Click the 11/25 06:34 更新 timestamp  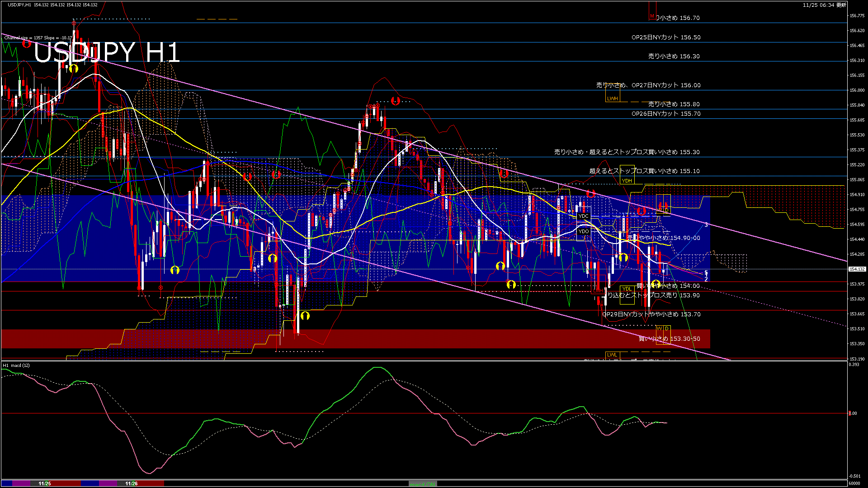pyautogui.click(x=824, y=5)
